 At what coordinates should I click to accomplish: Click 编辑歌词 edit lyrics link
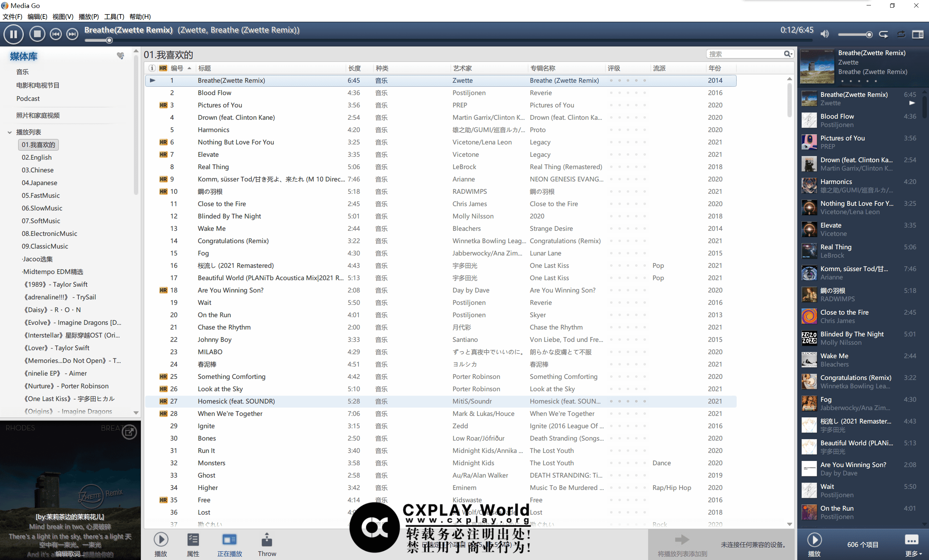[x=70, y=553]
